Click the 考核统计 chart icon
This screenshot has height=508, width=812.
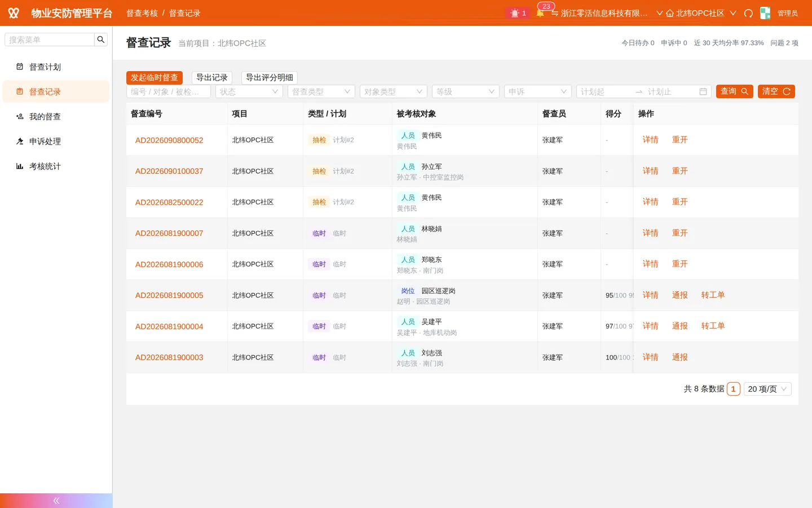click(x=20, y=166)
